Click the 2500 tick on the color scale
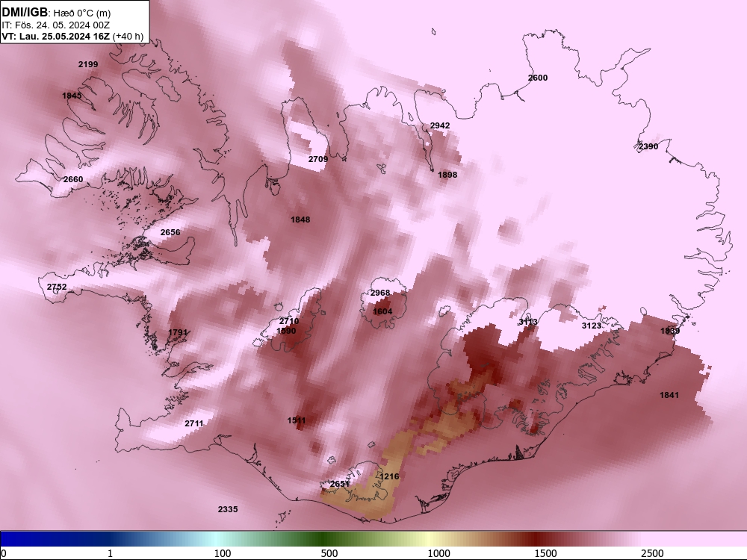 652,553
